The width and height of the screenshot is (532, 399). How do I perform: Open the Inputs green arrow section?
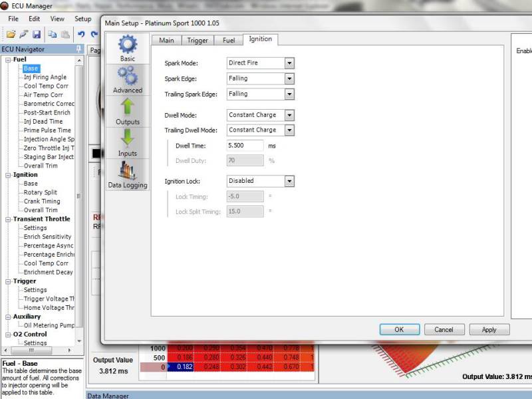(128, 143)
